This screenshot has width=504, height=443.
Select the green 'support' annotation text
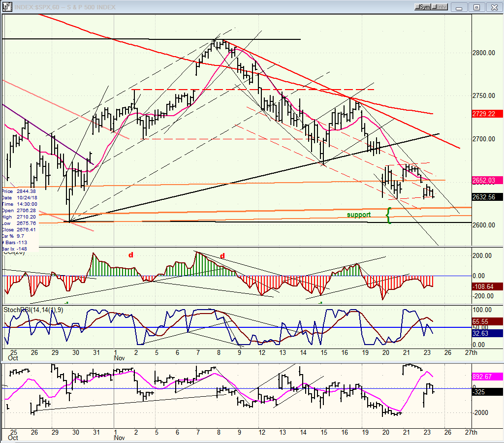coord(359,215)
